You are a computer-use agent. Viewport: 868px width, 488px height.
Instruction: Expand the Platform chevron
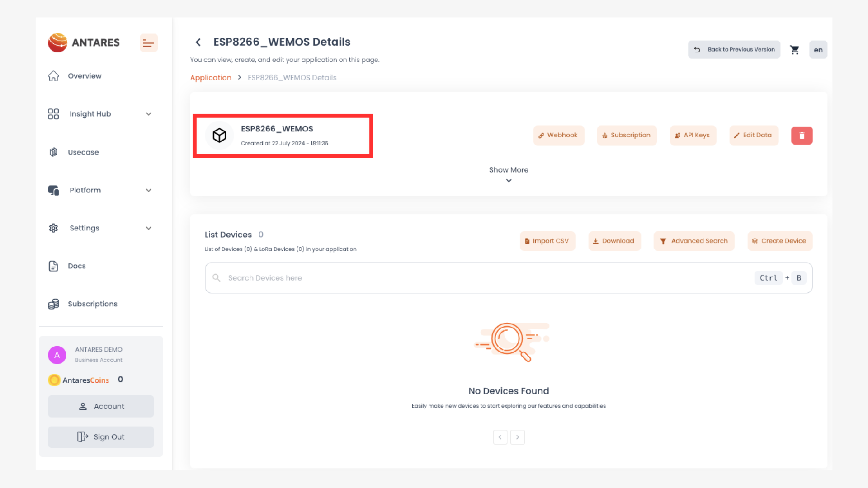pyautogui.click(x=149, y=190)
